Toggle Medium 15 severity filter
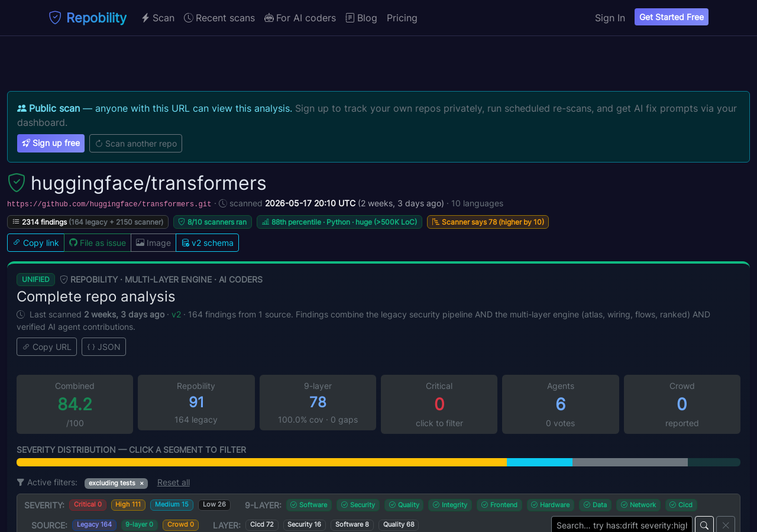Viewport: 757px width, 532px height. 172,505
